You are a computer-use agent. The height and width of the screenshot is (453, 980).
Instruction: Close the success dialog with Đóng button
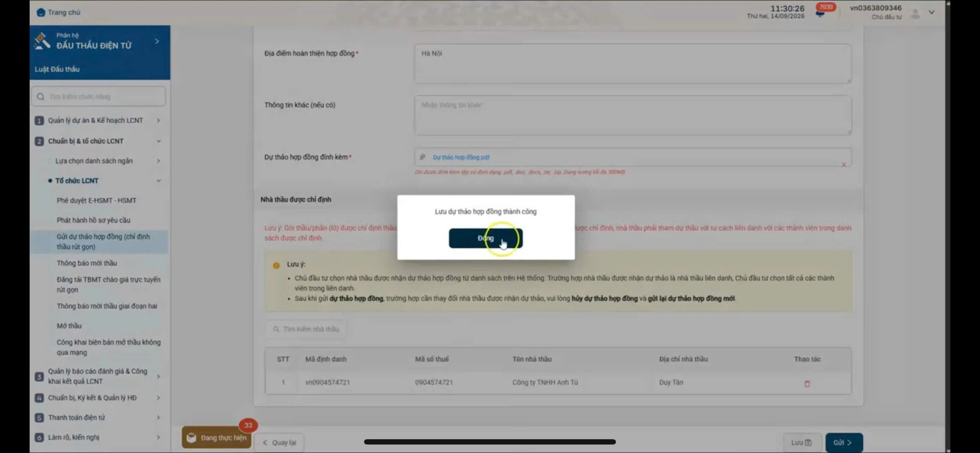(485, 238)
